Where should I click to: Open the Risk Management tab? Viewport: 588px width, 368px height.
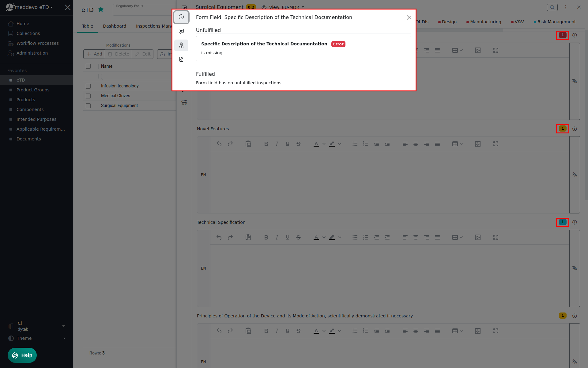(556, 22)
